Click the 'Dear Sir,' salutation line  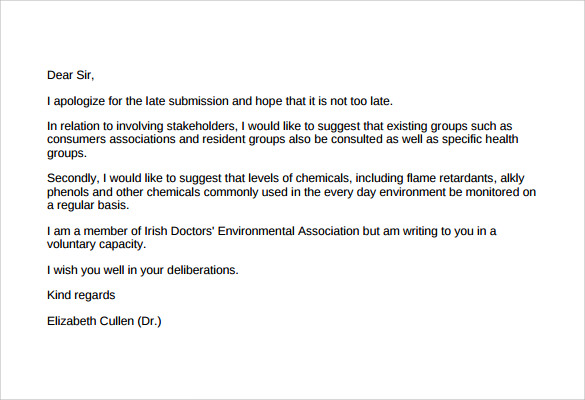[71, 75]
